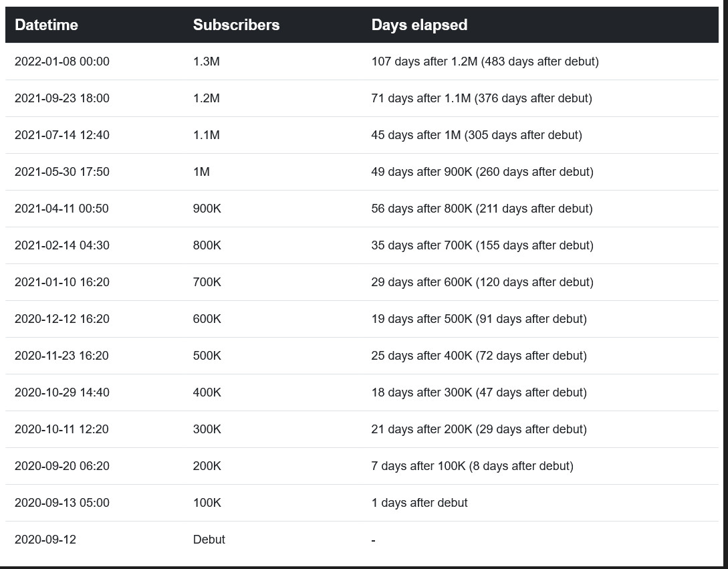Select the 2020-09-12 debut date cell
The image size is (728, 569).
tap(45, 540)
